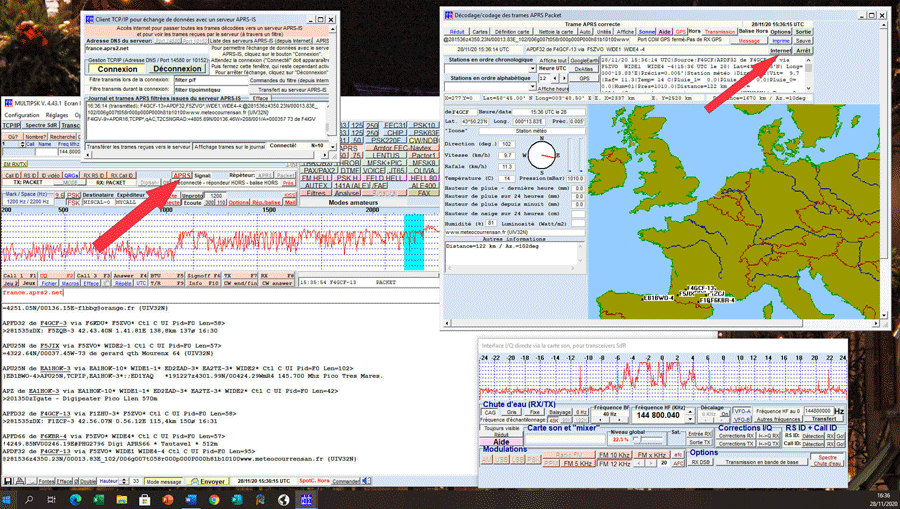
Task: Open the Search icon in taskbar
Action: point(29,500)
